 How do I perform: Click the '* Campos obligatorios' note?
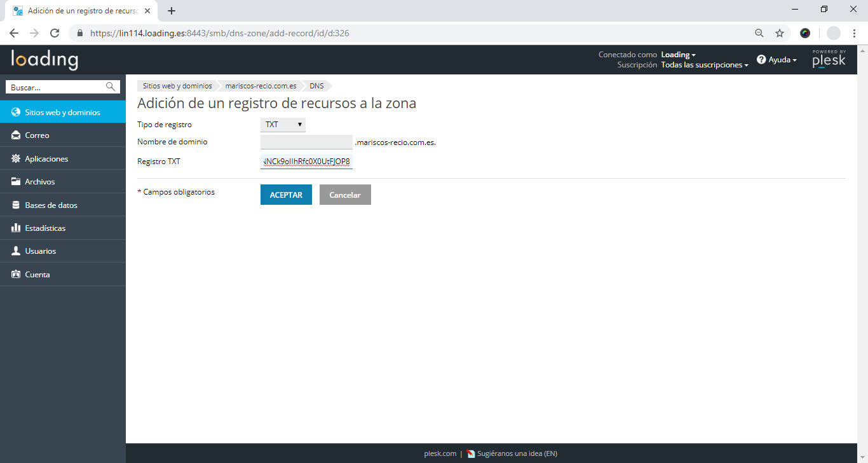(176, 191)
